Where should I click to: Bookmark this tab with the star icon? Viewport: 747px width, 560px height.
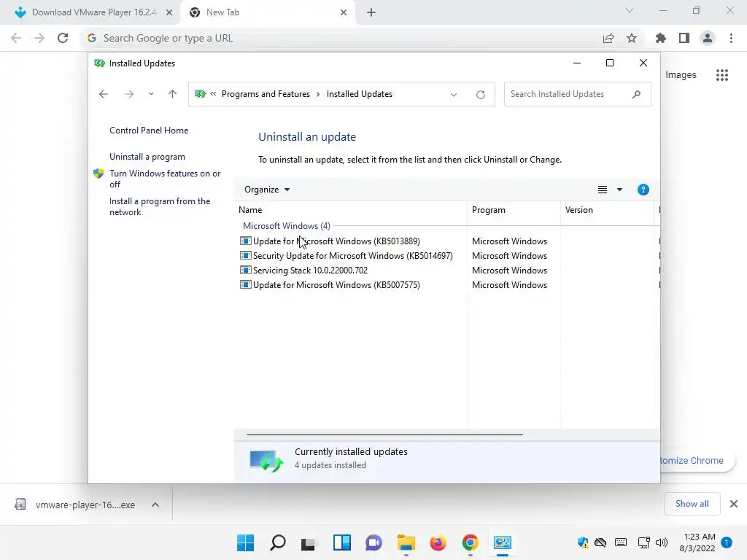click(x=632, y=38)
